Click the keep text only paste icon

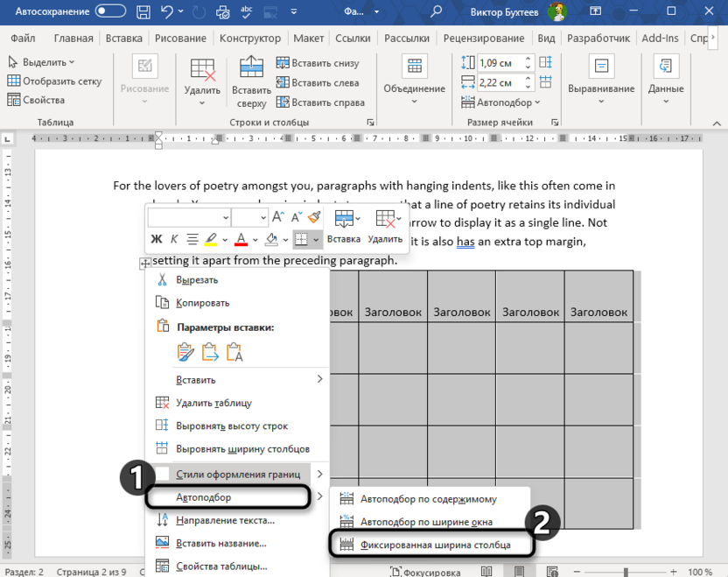pos(234,352)
